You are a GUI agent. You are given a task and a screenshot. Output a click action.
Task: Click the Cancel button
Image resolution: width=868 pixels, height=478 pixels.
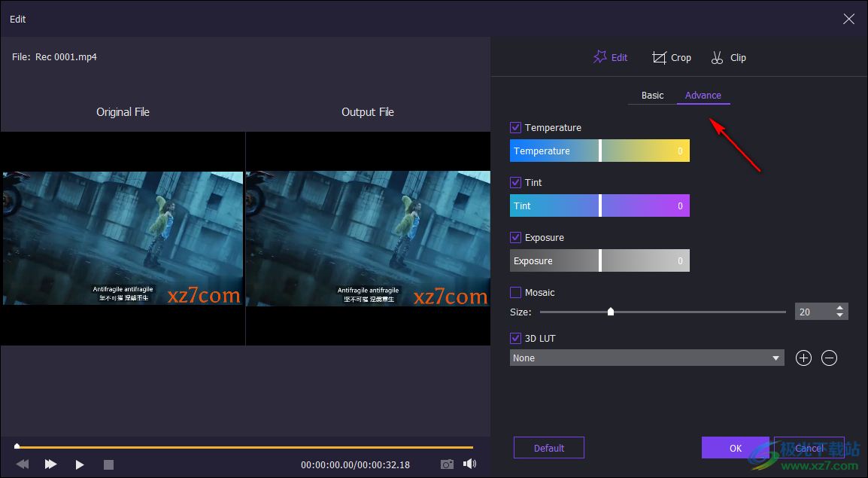809,448
